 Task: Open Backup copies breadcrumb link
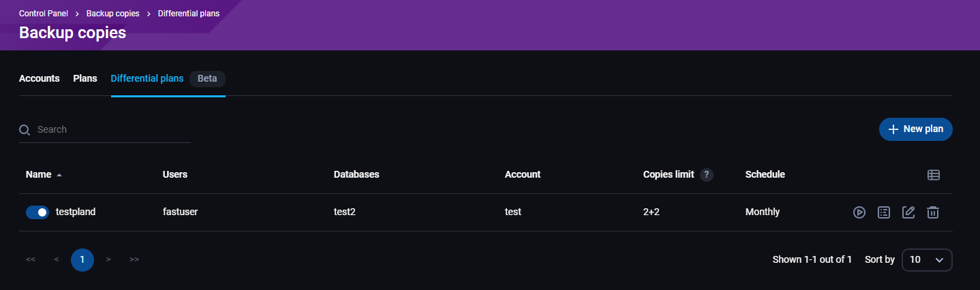click(112, 14)
